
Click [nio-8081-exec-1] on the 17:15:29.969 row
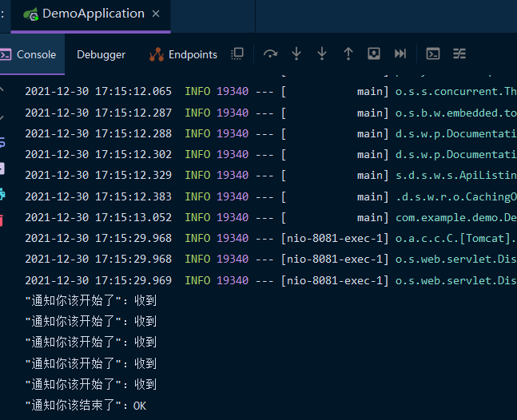point(335,280)
